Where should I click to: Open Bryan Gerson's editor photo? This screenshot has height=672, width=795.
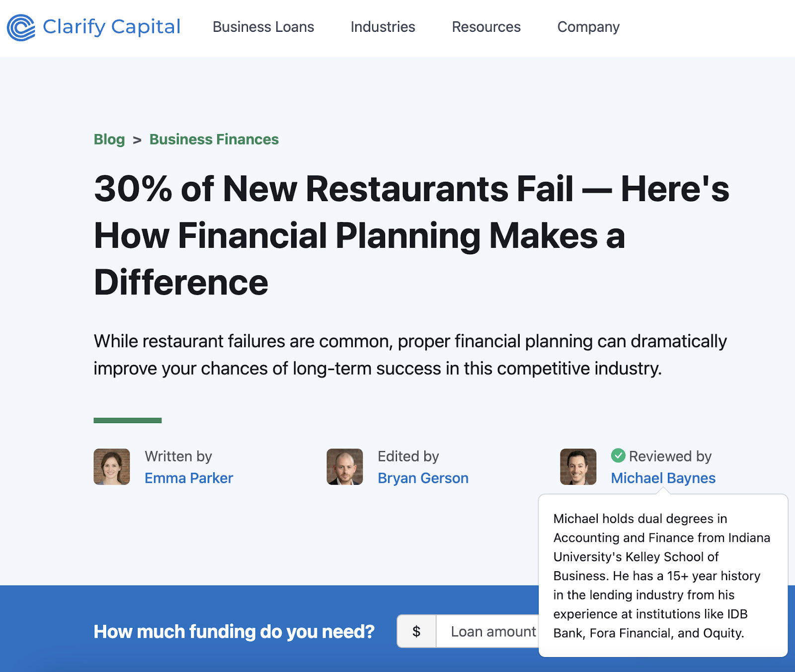(x=345, y=467)
